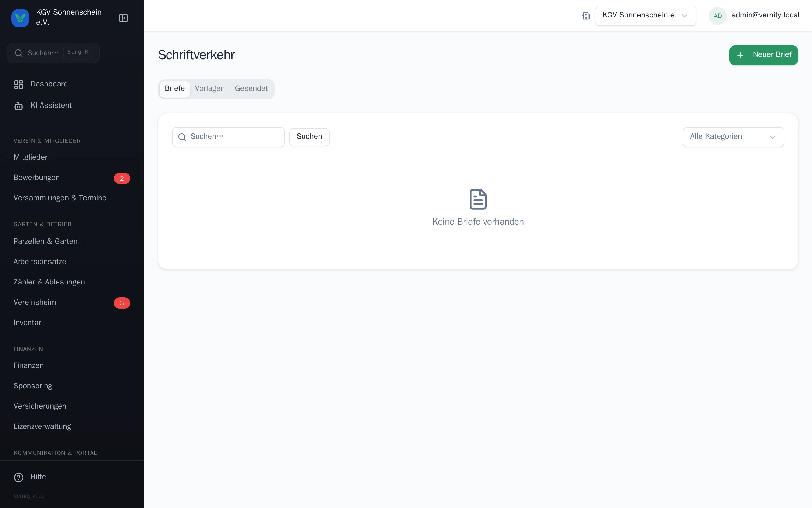Open the Vereinsheim section
The width and height of the screenshot is (812, 508).
pyautogui.click(x=72, y=302)
